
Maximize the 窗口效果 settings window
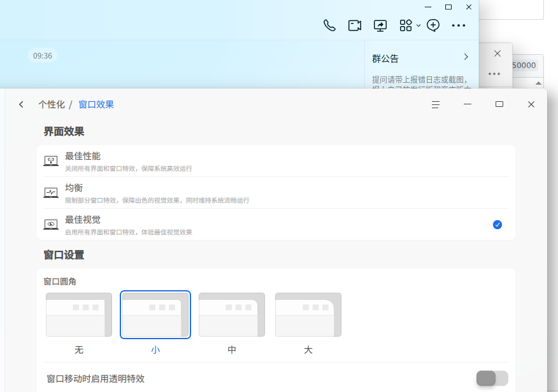pos(499,104)
